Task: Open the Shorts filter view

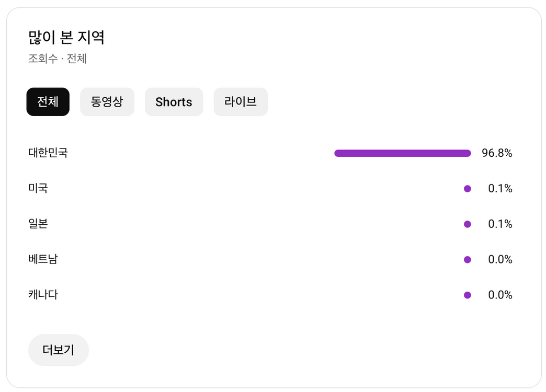Action: (x=174, y=102)
